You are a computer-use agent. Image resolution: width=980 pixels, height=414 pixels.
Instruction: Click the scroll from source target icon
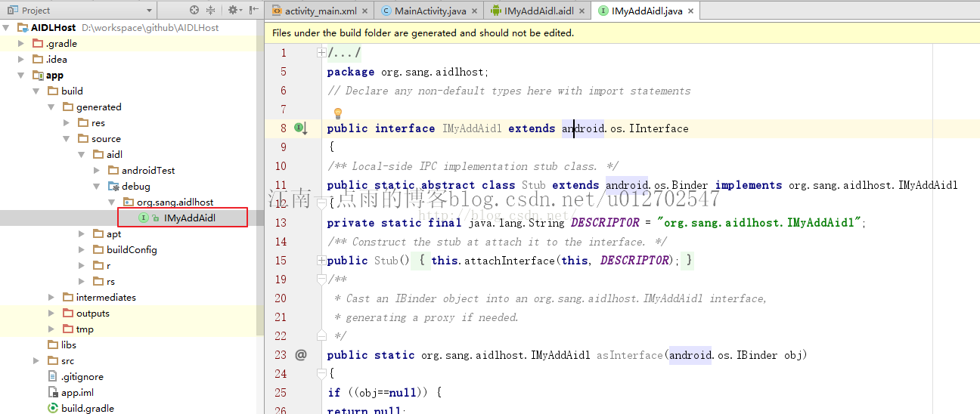pyautogui.click(x=194, y=10)
